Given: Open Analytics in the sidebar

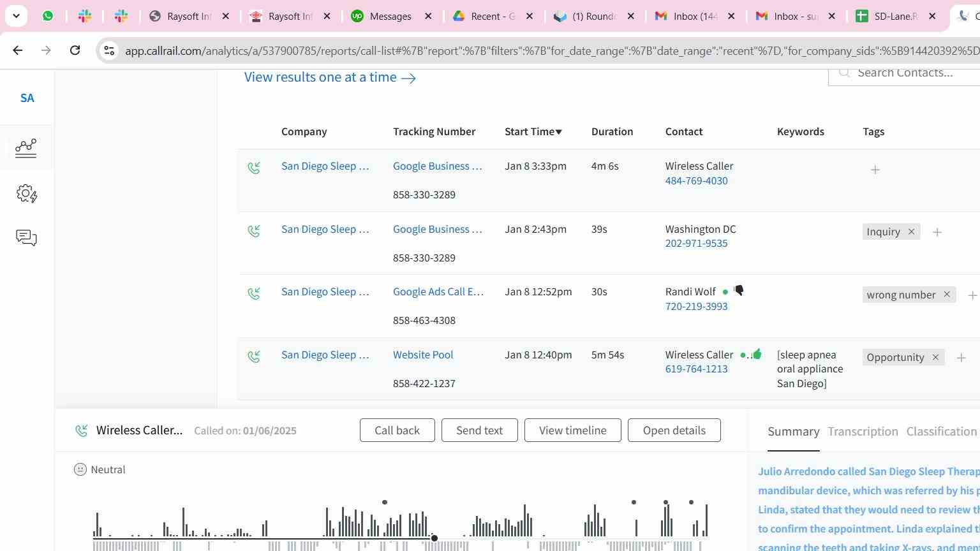Looking at the screenshot, I should tap(26, 148).
